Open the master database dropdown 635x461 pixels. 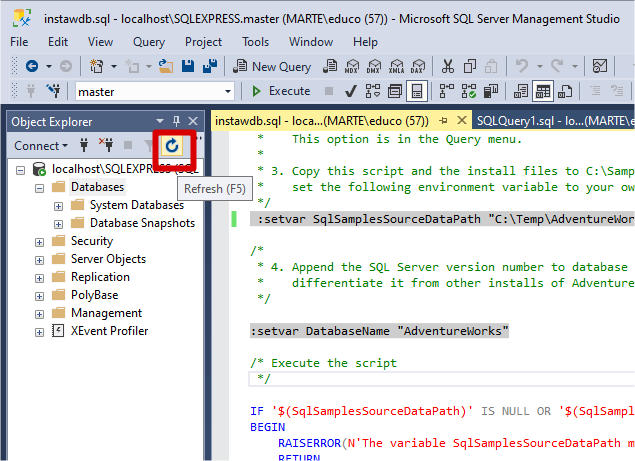click(x=228, y=92)
